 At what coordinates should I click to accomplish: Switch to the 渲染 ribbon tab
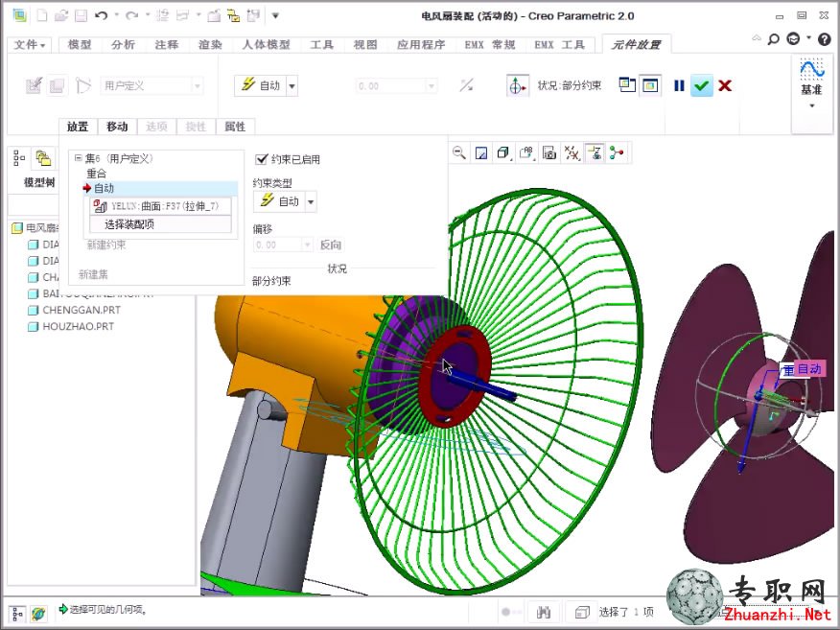(209, 44)
